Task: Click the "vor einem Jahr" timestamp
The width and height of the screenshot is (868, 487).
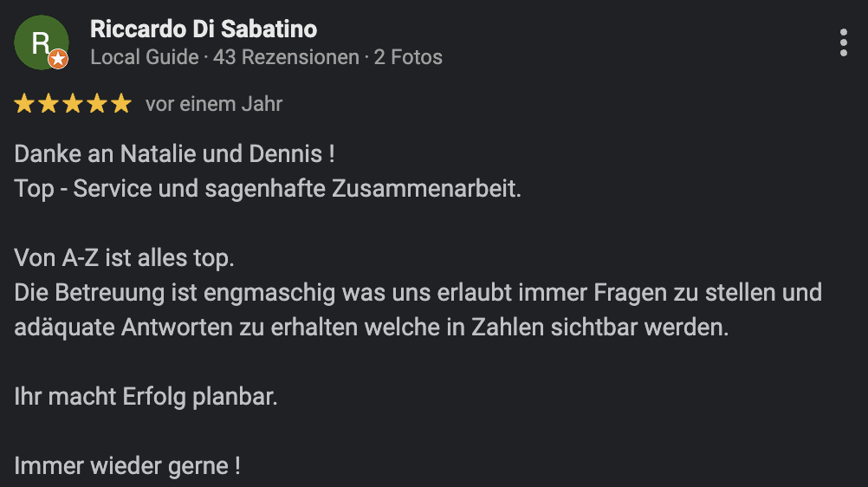Action: click(214, 105)
